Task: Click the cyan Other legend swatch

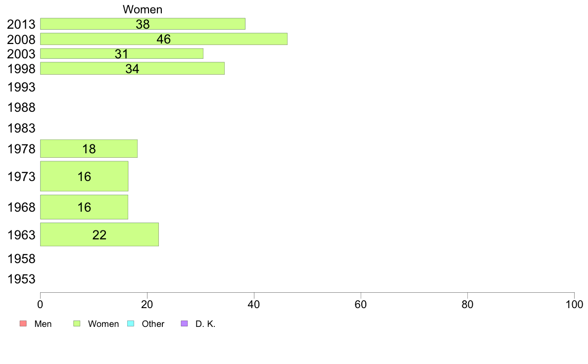Action: [131, 323]
